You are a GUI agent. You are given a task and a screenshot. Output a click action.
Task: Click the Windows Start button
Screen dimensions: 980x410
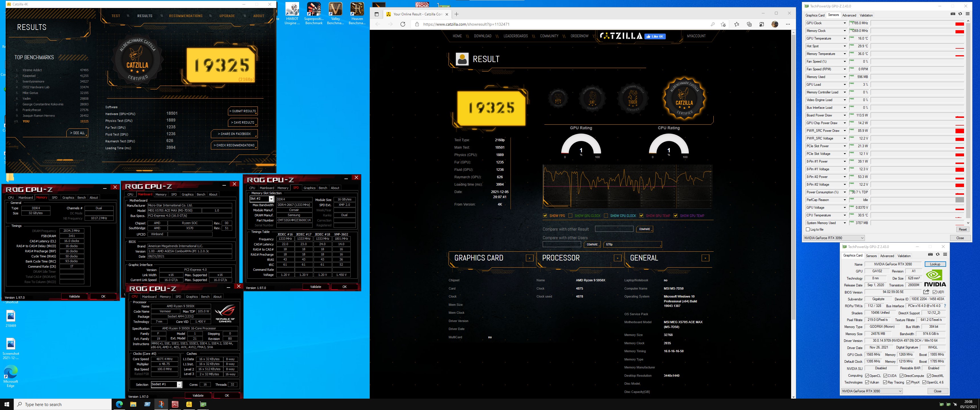[7, 404]
